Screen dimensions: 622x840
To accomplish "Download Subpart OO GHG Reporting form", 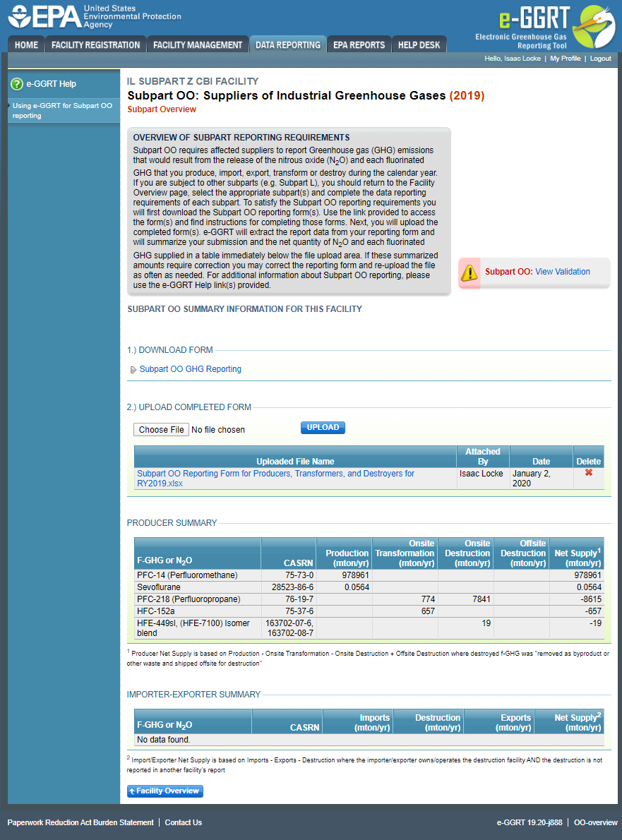I will coord(190,369).
